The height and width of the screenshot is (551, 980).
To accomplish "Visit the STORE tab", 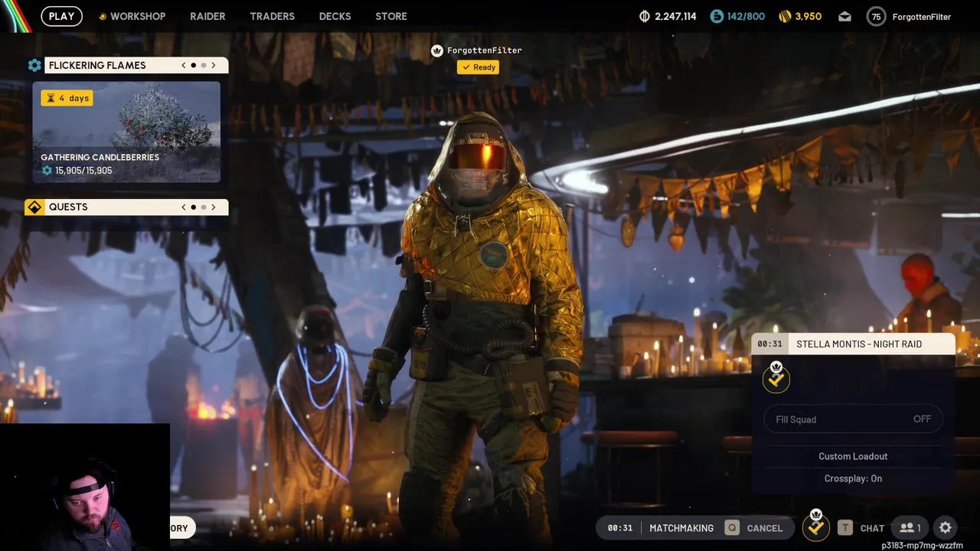I will tap(391, 16).
